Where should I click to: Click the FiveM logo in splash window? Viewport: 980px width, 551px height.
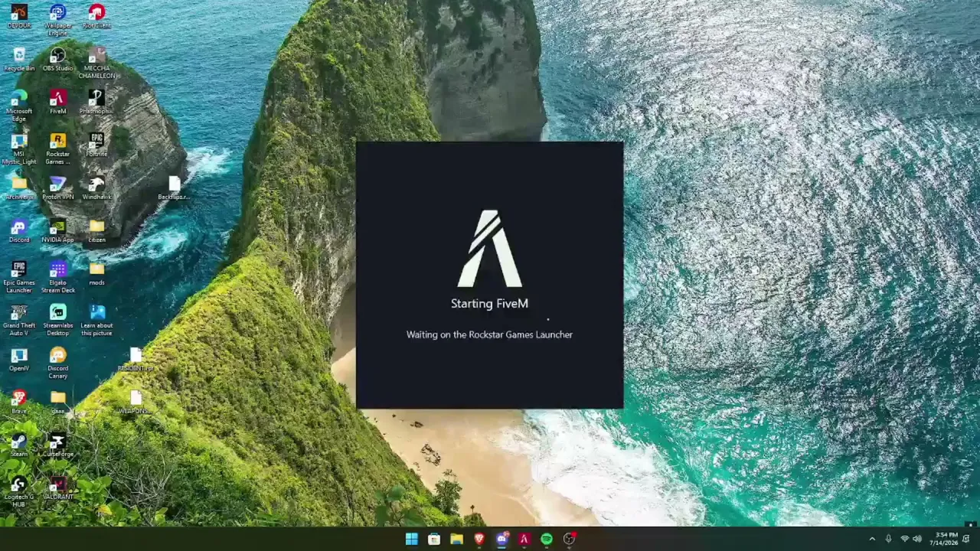(489, 249)
